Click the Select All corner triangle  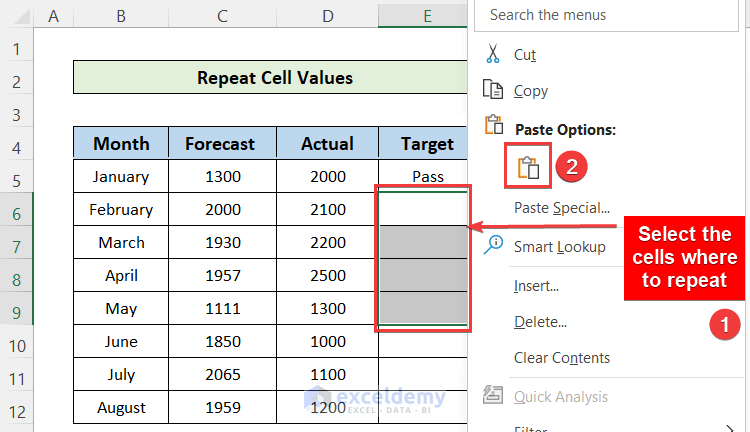(x=17, y=15)
